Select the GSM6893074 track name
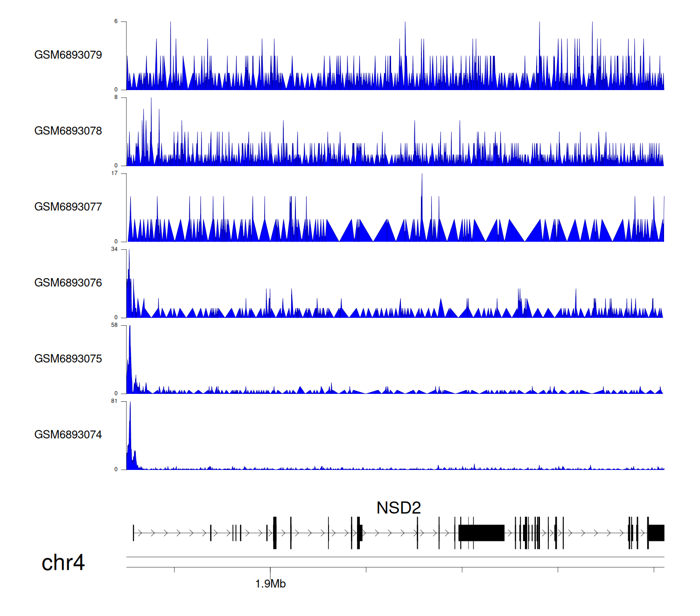 click(x=68, y=435)
